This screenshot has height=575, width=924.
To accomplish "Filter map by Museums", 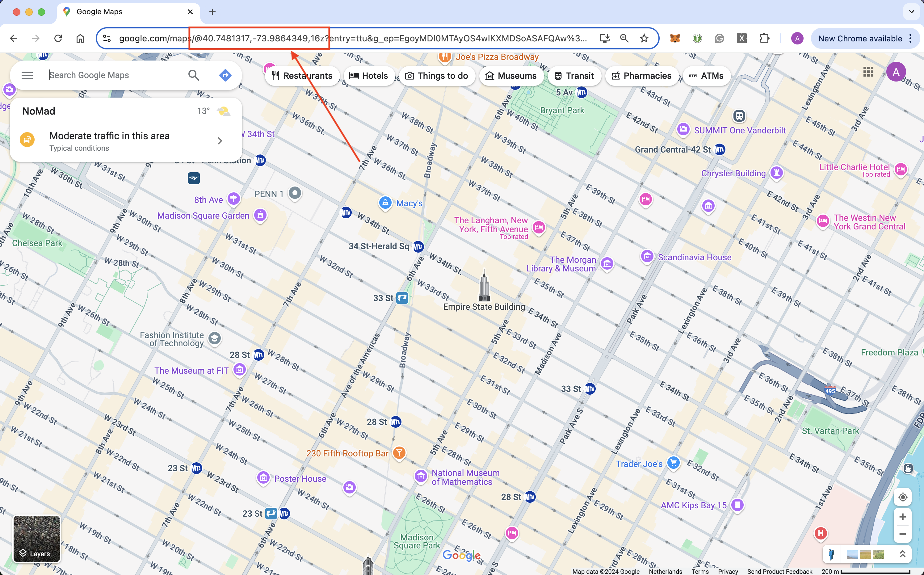I will point(511,76).
